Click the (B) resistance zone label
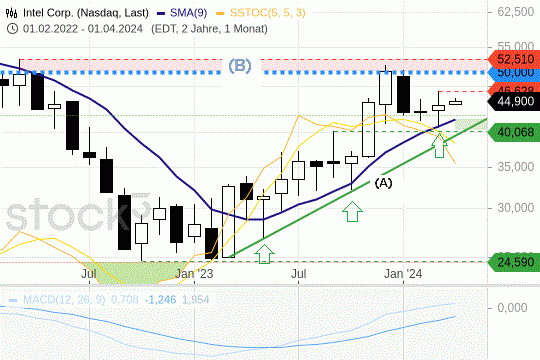540x360 pixels. pos(240,65)
